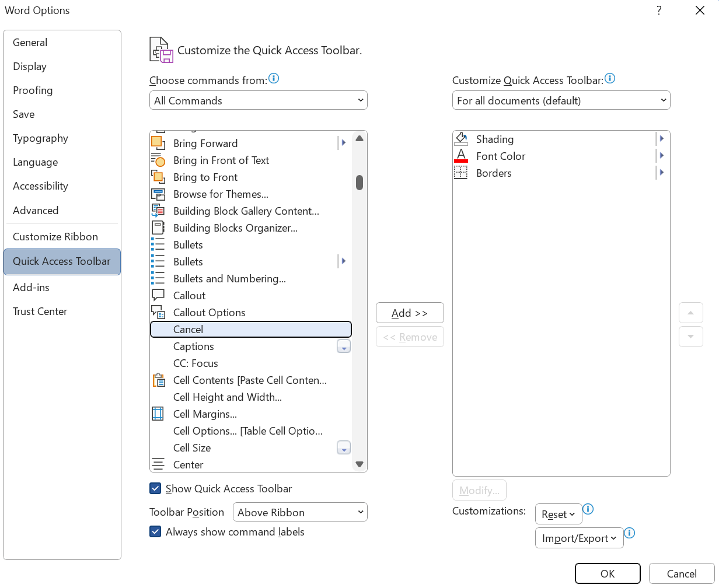Viewport: 719px width, 588px height.
Task: Select the Captions command row
Action: point(251,346)
